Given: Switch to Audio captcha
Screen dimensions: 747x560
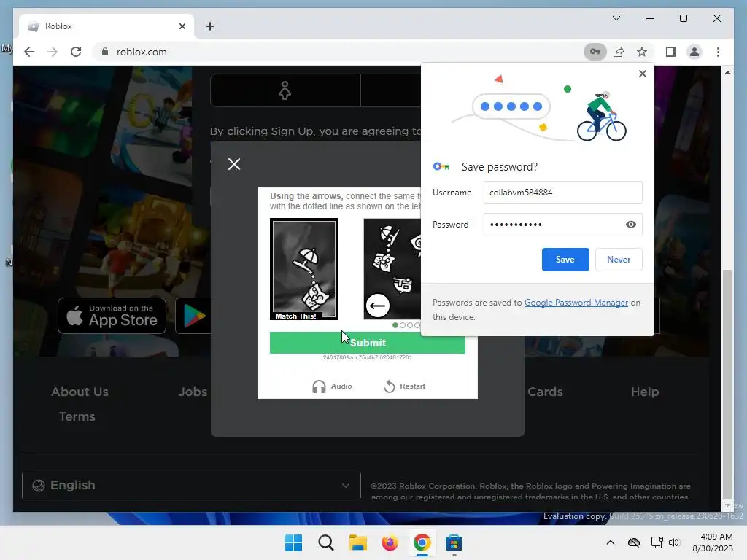Looking at the screenshot, I should pos(332,386).
